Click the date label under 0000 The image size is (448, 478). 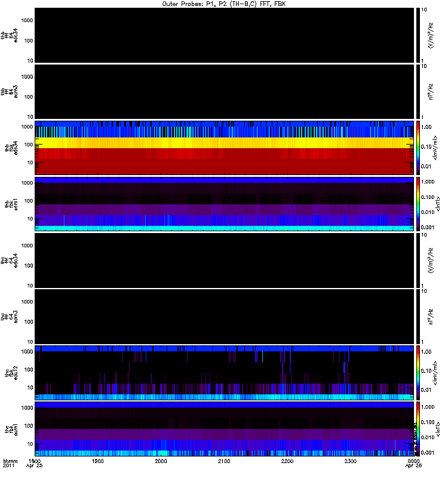413,466
